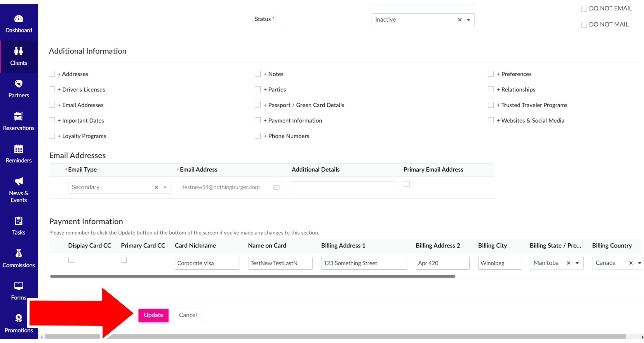Open the Tasks clipboard icon
Image resolution: width=644 pixels, height=343 pixels.
pos(19,221)
